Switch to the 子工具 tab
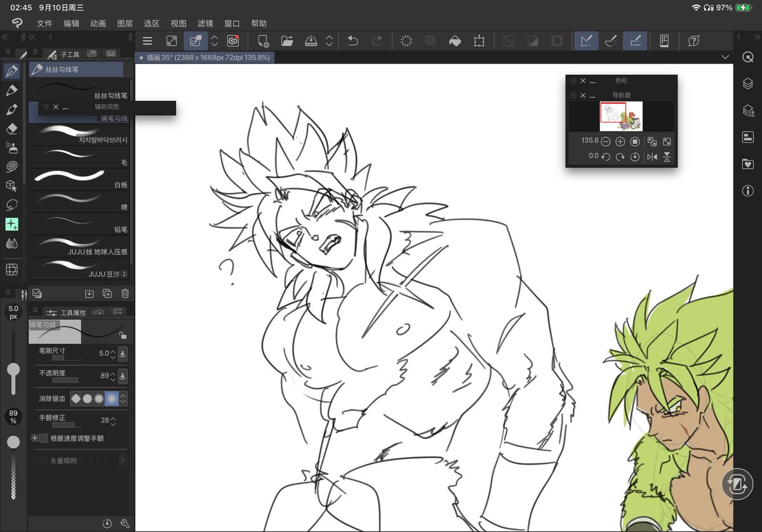Image resolution: width=762 pixels, height=532 pixels. 63,54
